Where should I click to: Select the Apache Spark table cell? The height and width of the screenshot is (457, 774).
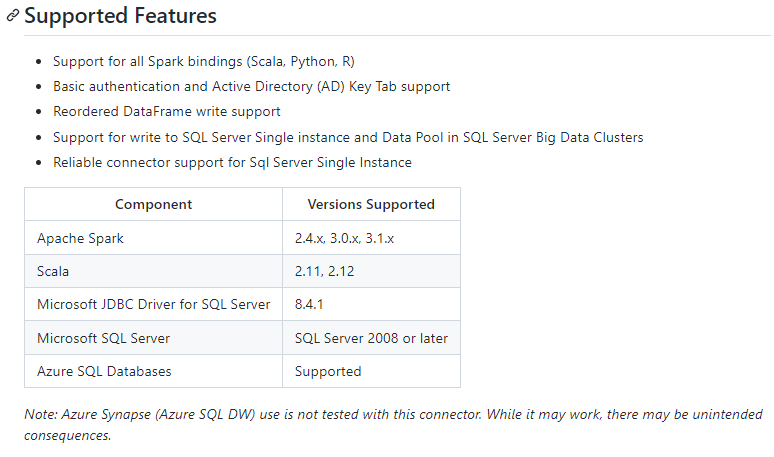80,238
